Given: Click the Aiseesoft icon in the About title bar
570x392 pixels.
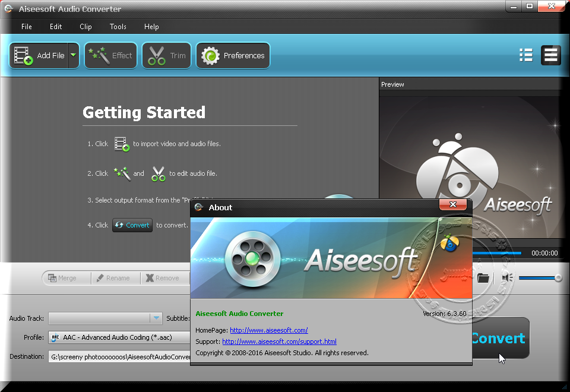Looking at the screenshot, I should pyautogui.click(x=199, y=207).
